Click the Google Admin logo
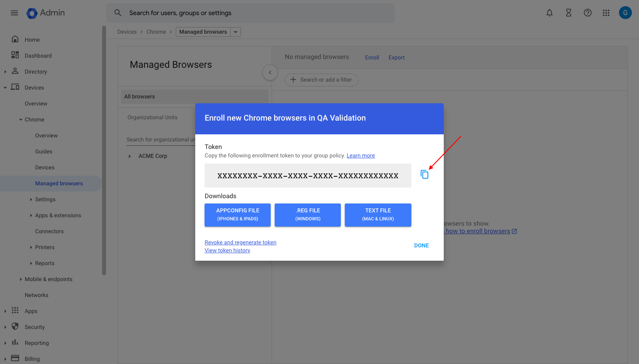The width and height of the screenshot is (639, 364). click(46, 13)
